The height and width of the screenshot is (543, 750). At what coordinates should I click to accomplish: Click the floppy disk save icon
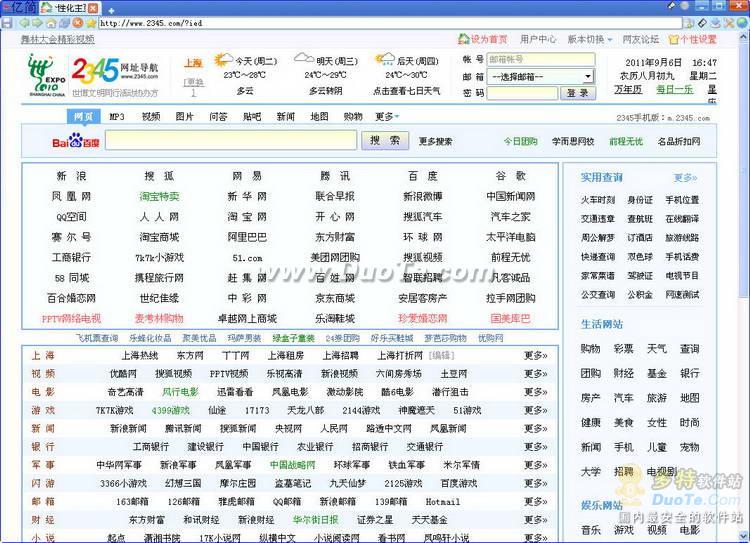coord(7,23)
